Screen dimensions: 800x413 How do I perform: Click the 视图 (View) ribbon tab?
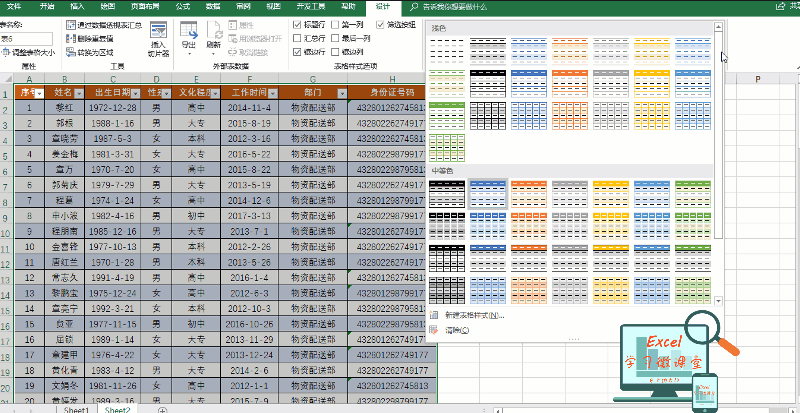point(273,7)
